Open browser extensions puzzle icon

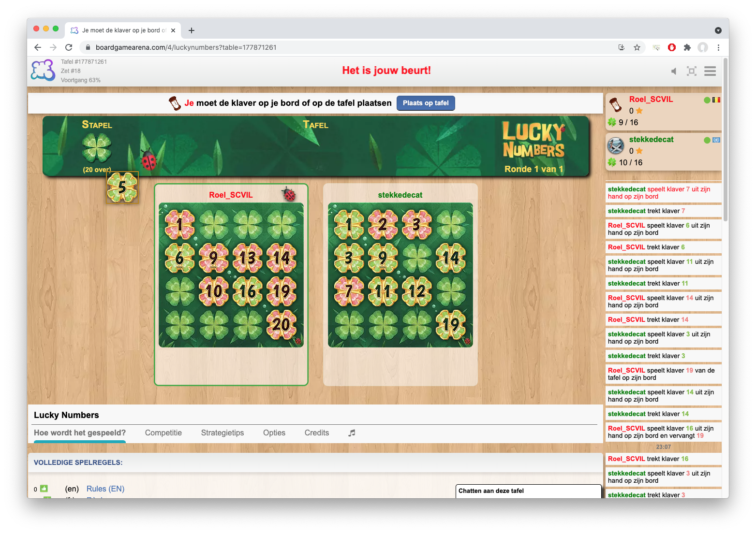[687, 47]
